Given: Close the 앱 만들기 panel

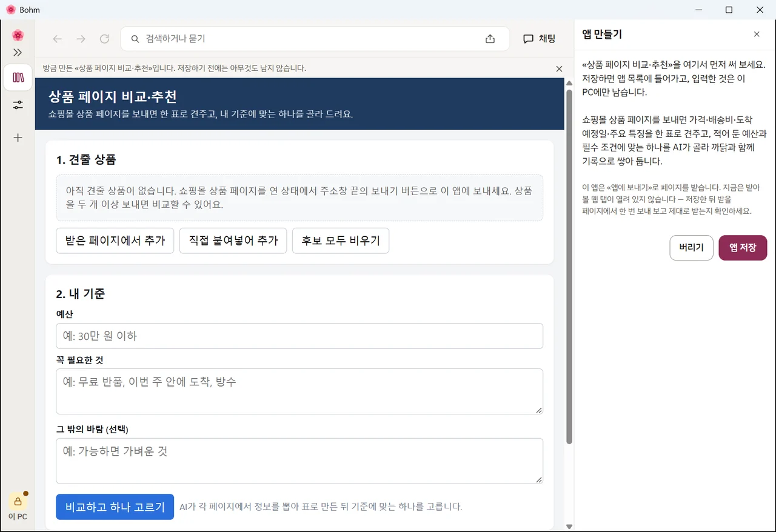Looking at the screenshot, I should point(757,35).
